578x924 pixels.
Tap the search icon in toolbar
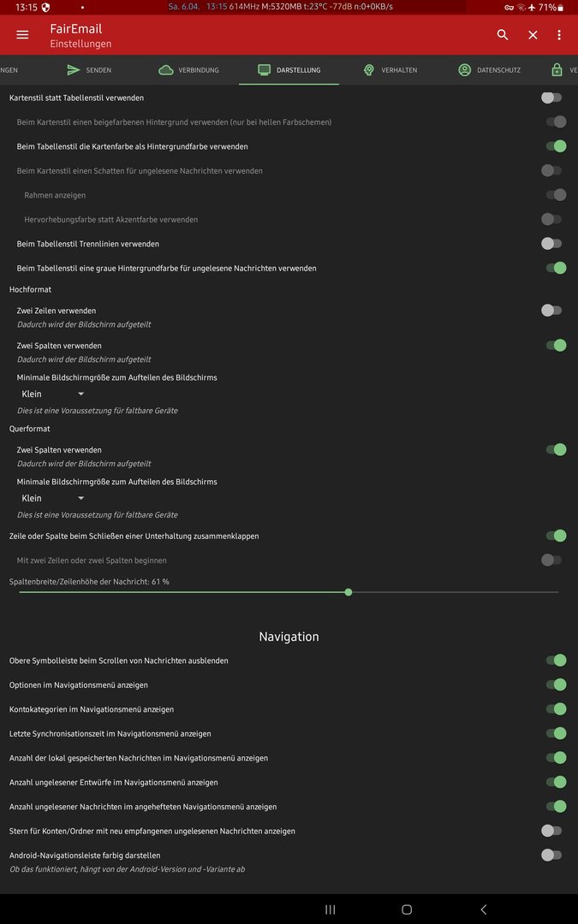coord(503,35)
